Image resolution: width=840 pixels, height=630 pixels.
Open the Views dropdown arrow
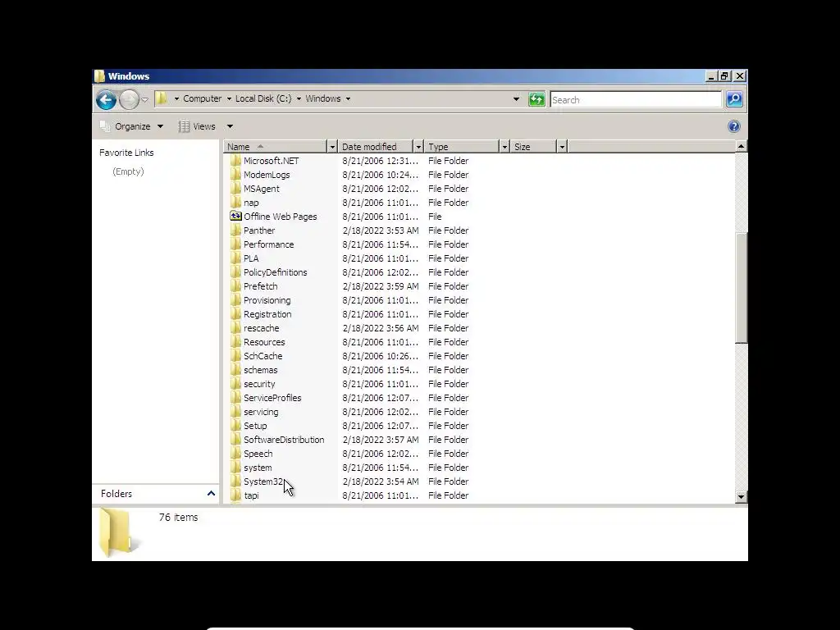coord(230,126)
